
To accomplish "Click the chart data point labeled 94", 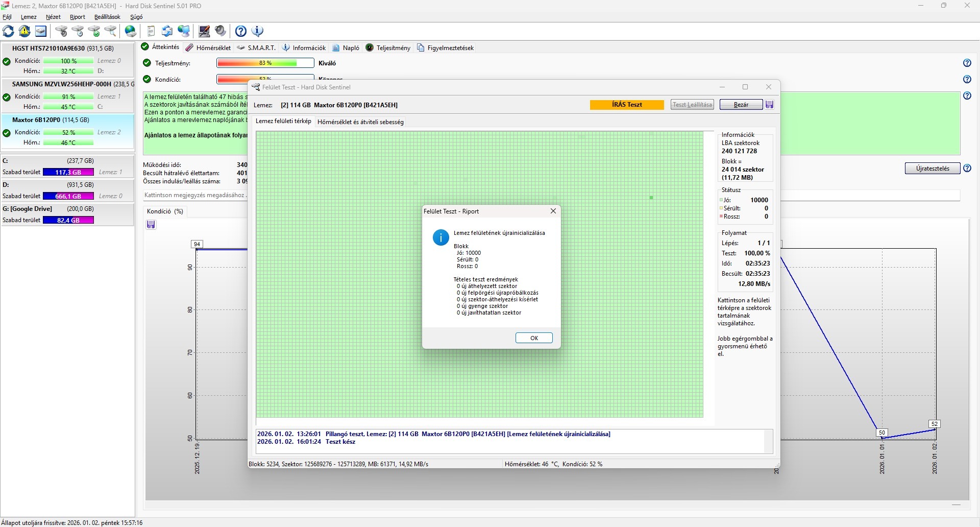I will [x=197, y=244].
